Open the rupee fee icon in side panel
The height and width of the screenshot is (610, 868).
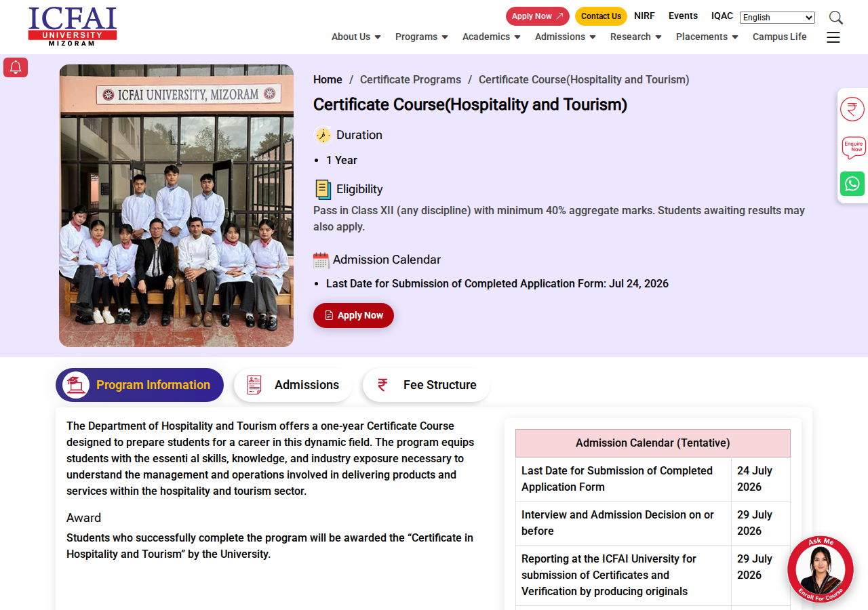pos(852,109)
